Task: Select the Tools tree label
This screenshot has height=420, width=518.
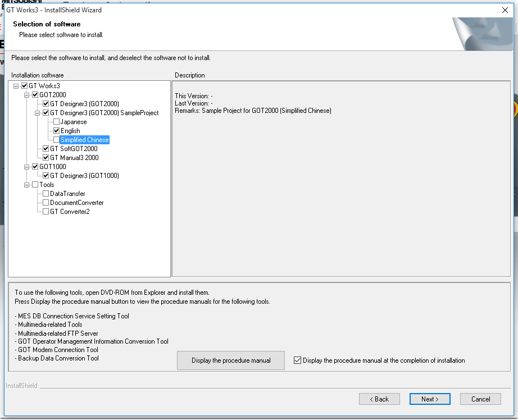Action: (x=47, y=185)
